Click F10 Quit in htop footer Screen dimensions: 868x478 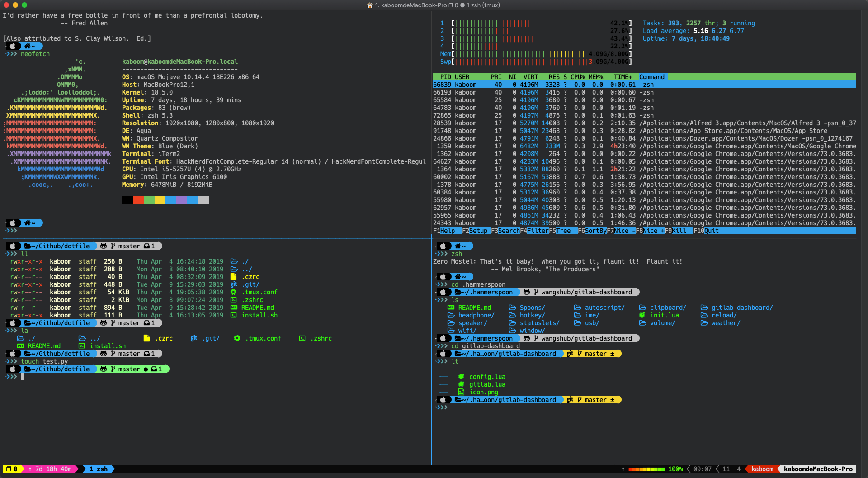pyautogui.click(x=706, y=231)
